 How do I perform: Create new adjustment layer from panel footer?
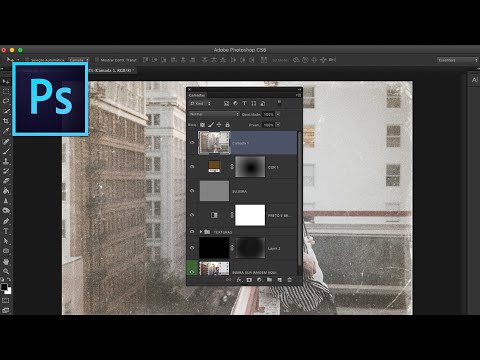tap(259, 280)
